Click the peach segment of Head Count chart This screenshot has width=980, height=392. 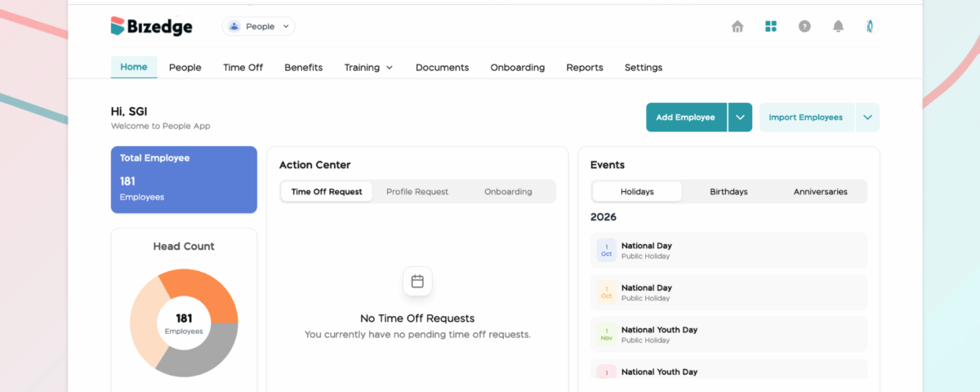tap(143, 322)
